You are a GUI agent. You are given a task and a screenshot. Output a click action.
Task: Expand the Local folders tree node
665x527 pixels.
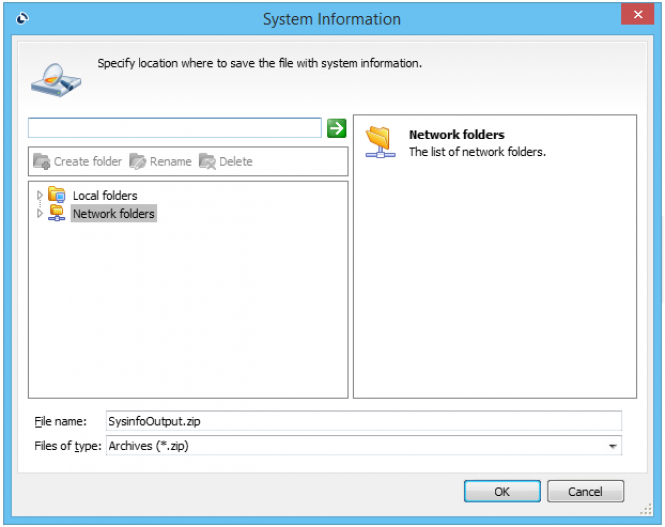[x=39, y=195]
